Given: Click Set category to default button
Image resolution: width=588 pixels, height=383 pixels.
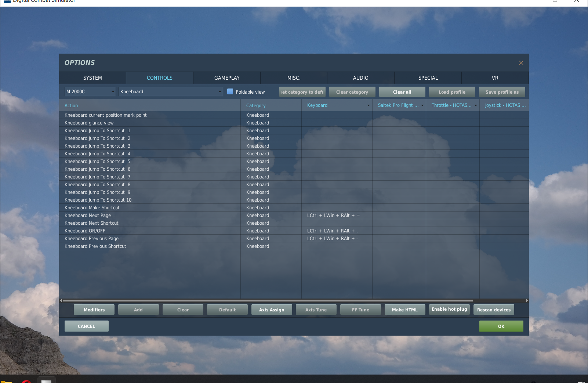Looking at the screenshot, I should (x=302, y=92).
